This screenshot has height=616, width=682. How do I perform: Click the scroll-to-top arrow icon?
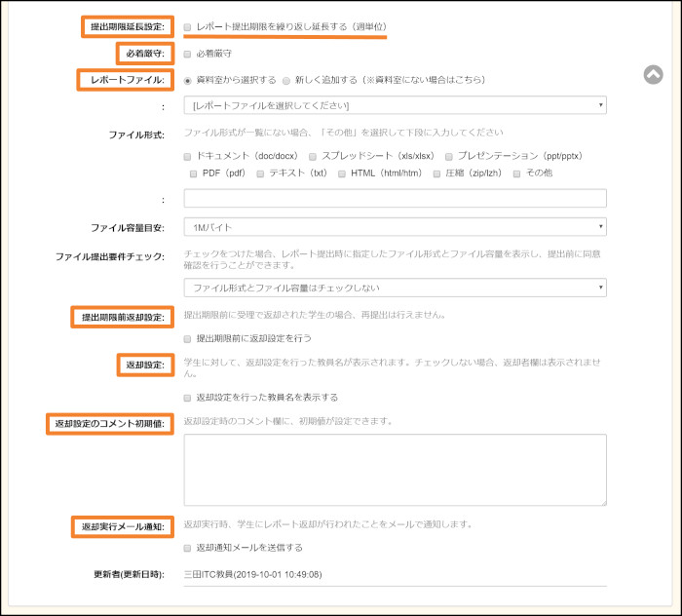click(x=654, y=74)
